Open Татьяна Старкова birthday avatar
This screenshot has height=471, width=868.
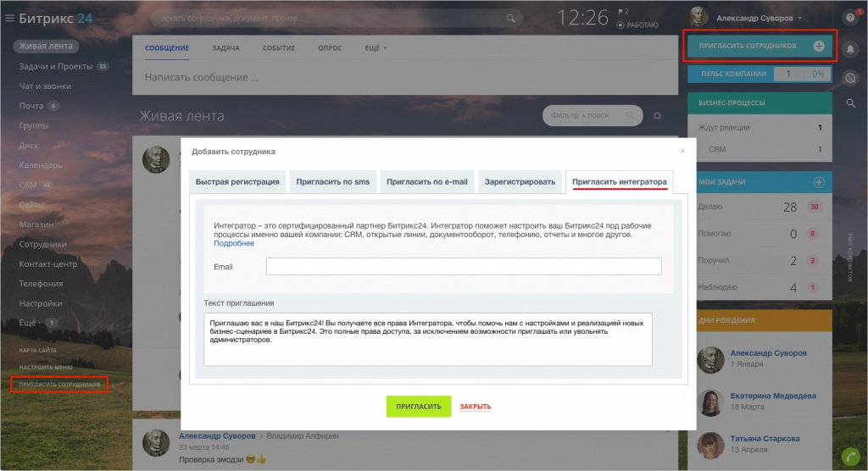click(x=710, y=445)
